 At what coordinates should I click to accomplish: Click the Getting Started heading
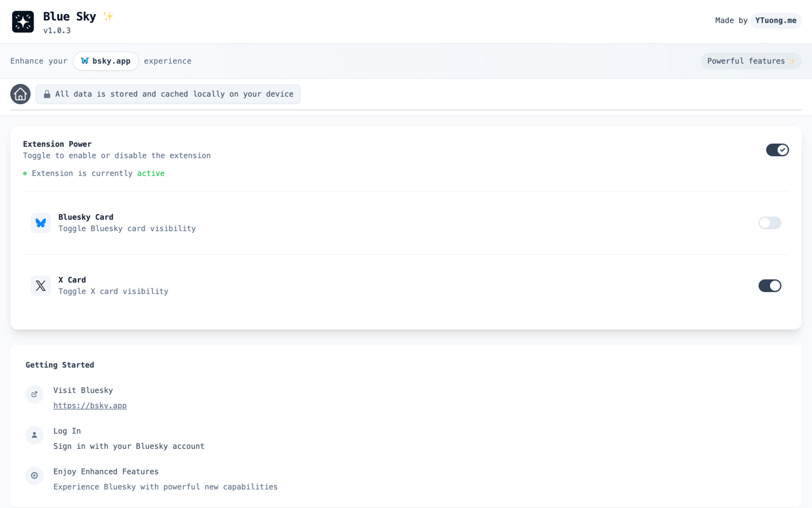(x=60, y=365)
